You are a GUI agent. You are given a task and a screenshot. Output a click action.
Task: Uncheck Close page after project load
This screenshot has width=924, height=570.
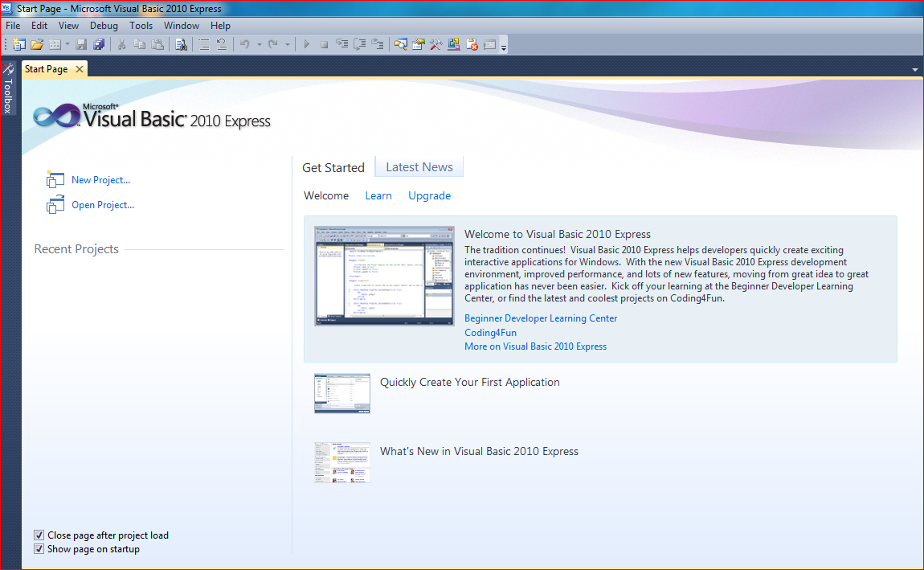pyautogui.click(x=39, y=535)
